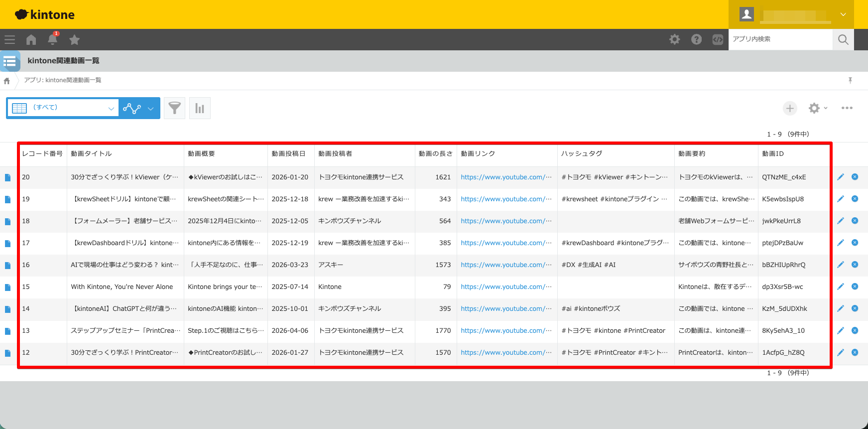Screen dimensions: 868x429
Task: Click the 動画の長さ column header
Action: click(x=436, y=153)
